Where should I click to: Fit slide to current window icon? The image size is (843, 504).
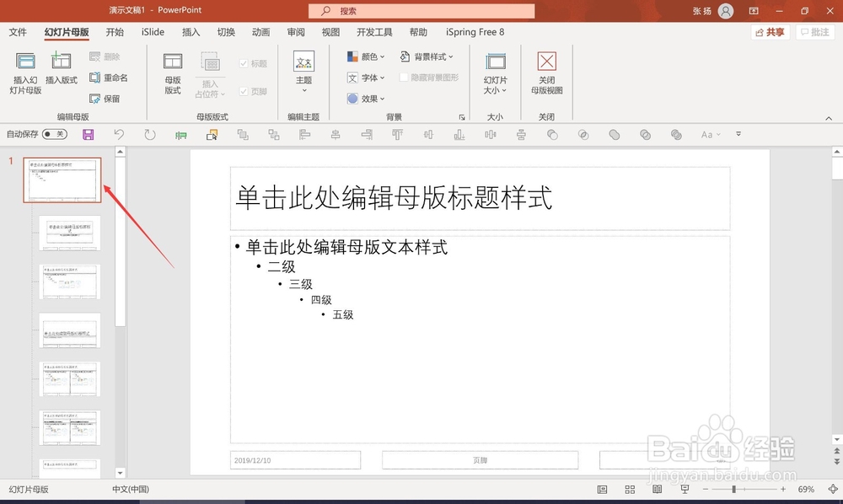pyautogui.click(x=833, y=489)
